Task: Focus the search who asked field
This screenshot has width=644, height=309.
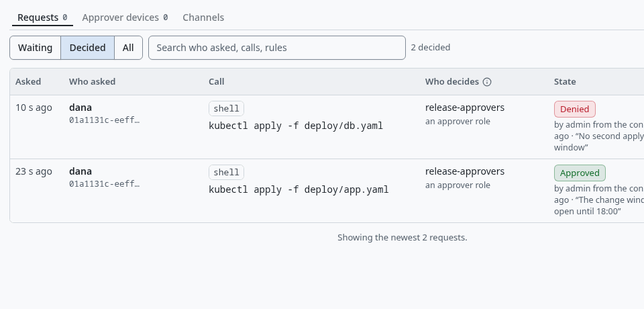Action: coord(277,48)
